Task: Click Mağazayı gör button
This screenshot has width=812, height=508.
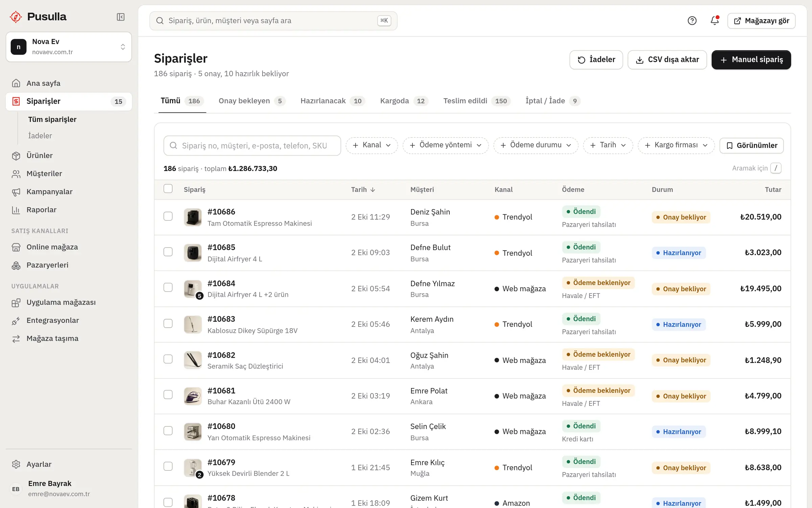Action: point(761,21)
